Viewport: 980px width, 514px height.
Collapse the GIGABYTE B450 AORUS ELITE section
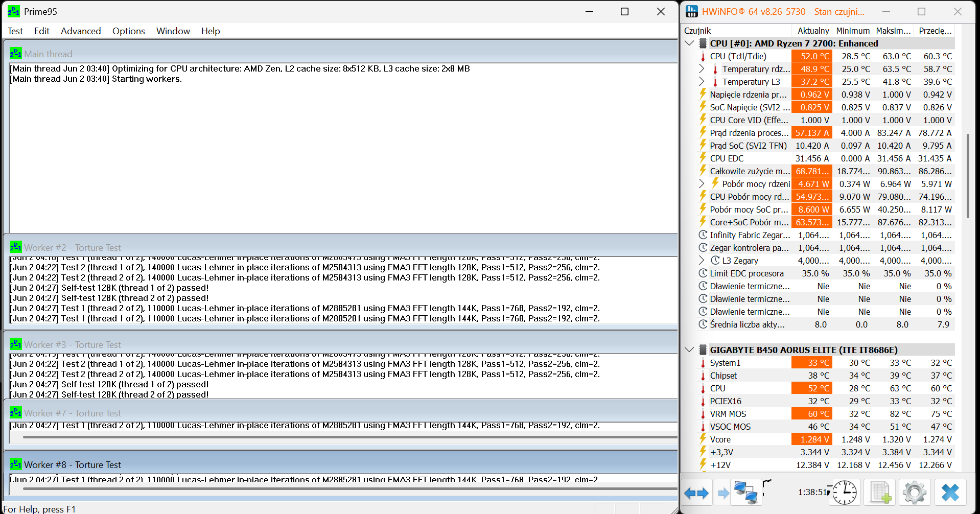click(689, 350)
